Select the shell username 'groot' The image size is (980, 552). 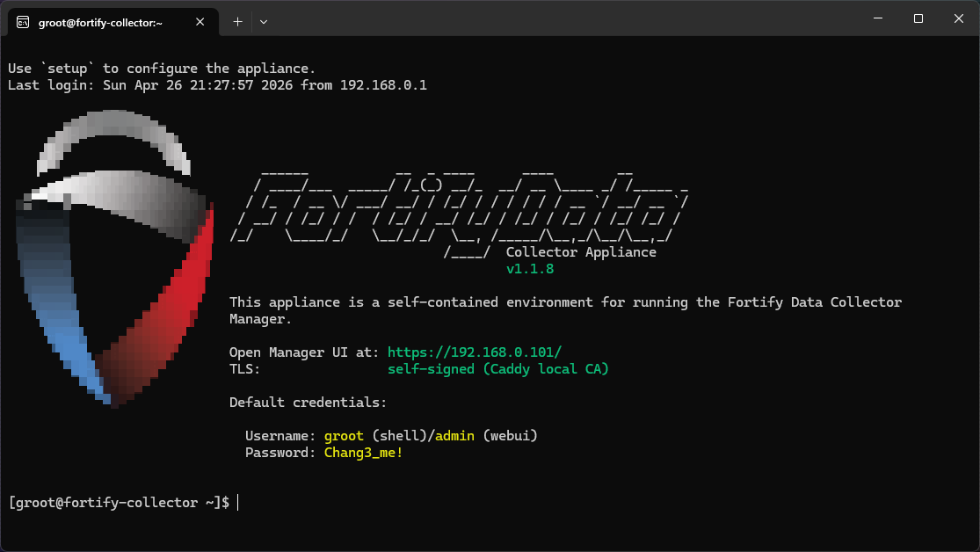pyautogui.click(x=344, y=436)
